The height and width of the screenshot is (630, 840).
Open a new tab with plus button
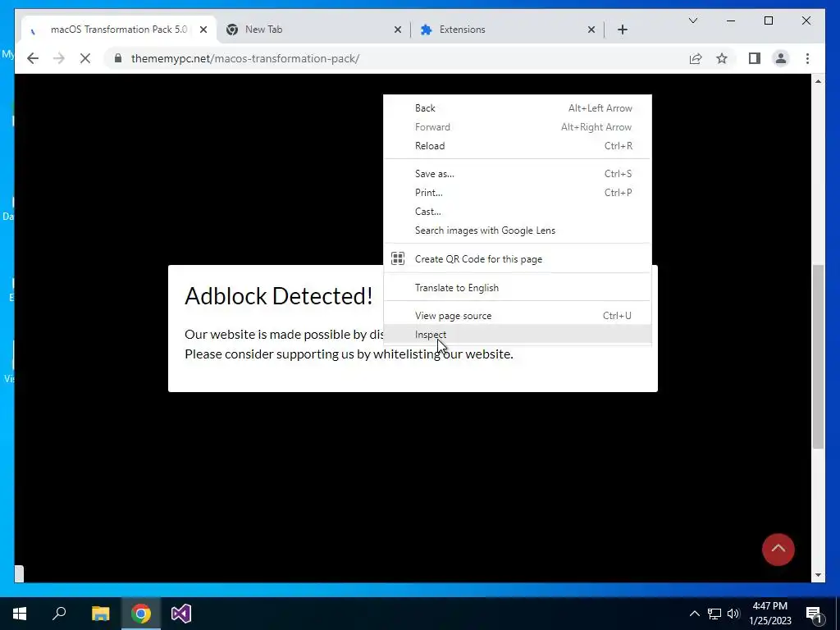tap(622, 30)
